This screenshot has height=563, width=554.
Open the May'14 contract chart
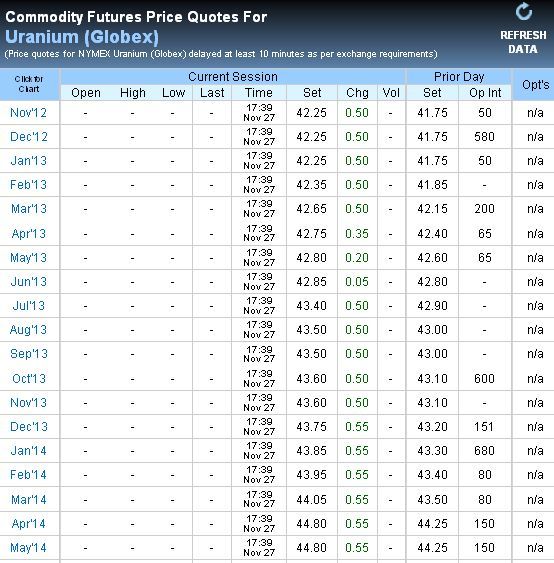(x=28, y=548)
